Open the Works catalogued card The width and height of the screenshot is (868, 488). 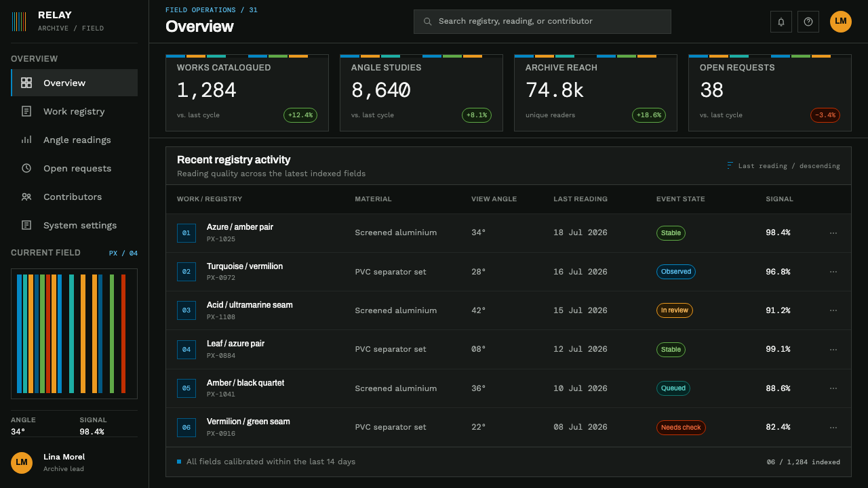(248, 93)
